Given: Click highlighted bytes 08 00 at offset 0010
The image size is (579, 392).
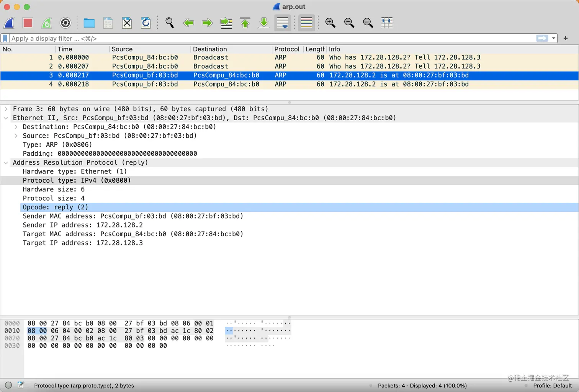Looking at the screenshot, I should (37, 331).
